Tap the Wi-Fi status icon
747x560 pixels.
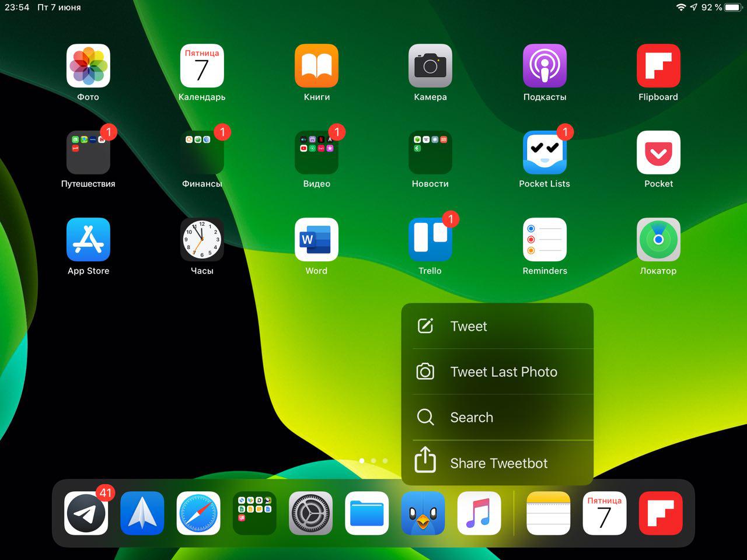681,7
